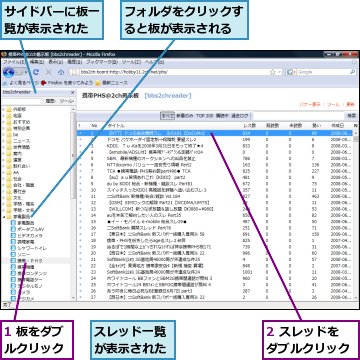Viewport: 360px width, 360px height.
Task: Expand the be folder arrow
Action: (x=4, y=134)
